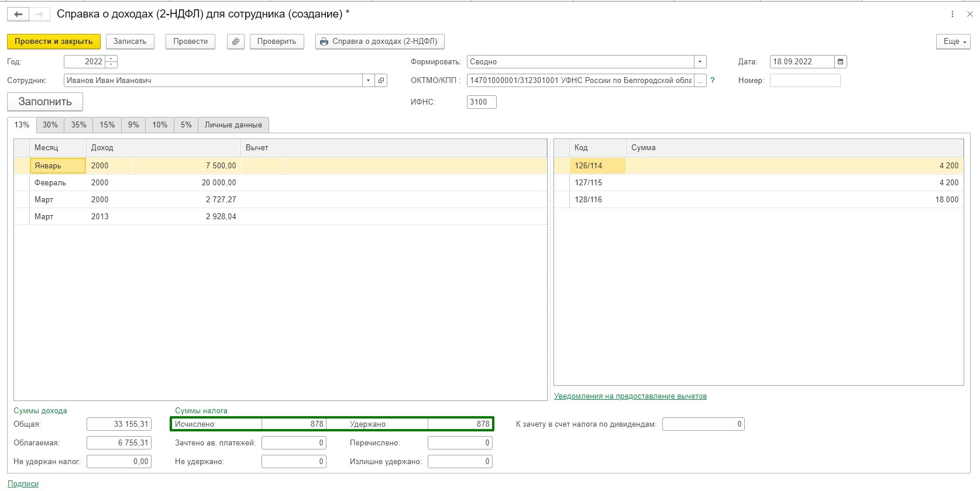Open calendar picker next to date 18.09.2022

click(841, 61)
